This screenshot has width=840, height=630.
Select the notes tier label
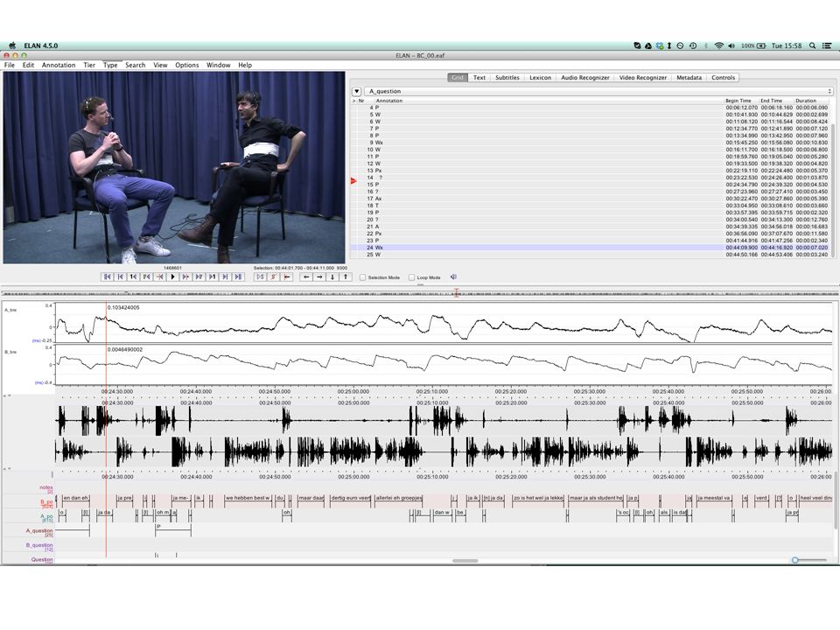click(x=46, y=487)
